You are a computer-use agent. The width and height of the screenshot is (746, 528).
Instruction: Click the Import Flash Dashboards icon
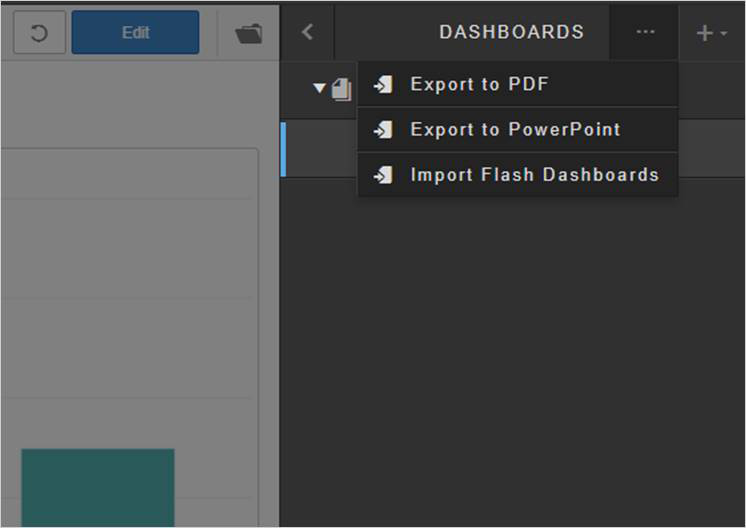pyautogui.click(x=383, y=176)
